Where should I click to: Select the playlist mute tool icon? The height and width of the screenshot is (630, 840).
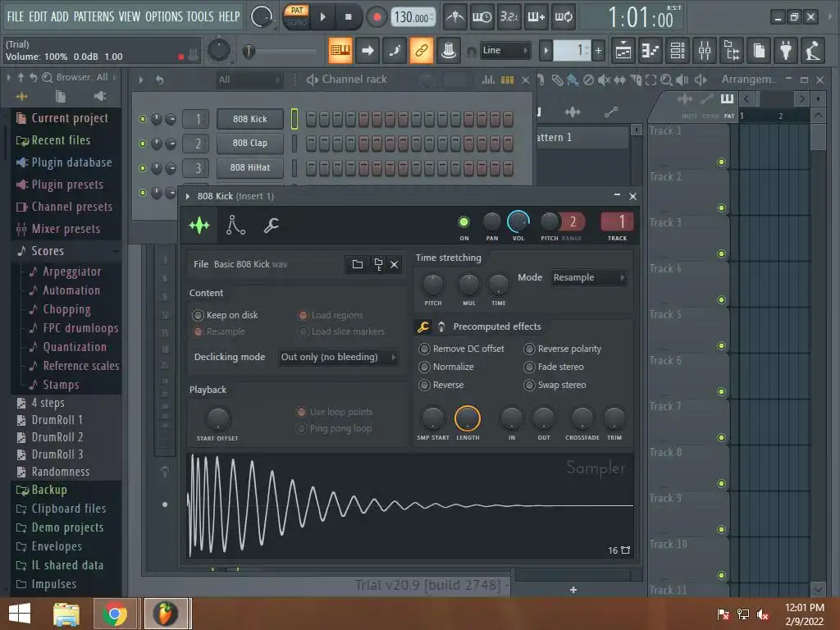(605, 80)
